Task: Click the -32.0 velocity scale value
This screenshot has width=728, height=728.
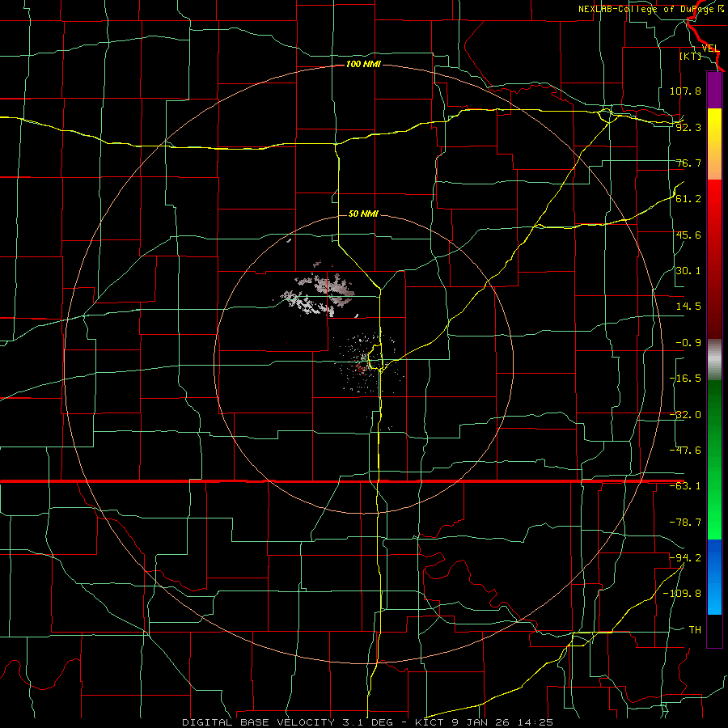Action: (685, 415)
